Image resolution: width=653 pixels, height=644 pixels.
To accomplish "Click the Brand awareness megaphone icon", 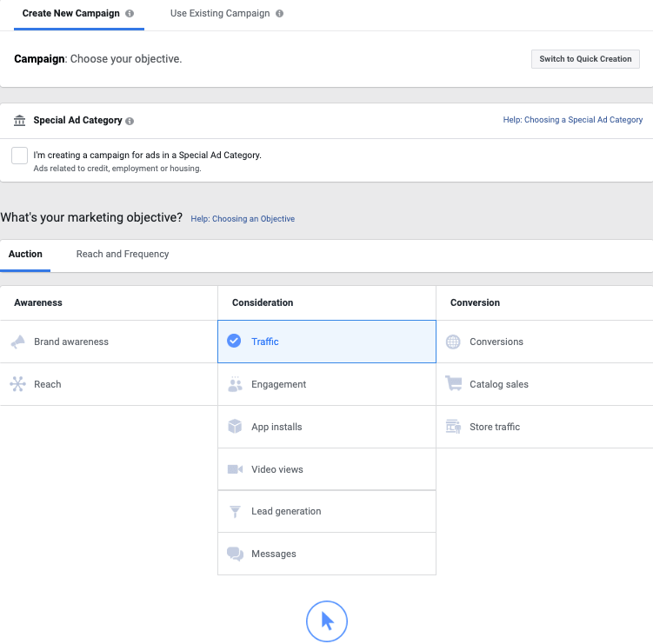I will (18, 342).
